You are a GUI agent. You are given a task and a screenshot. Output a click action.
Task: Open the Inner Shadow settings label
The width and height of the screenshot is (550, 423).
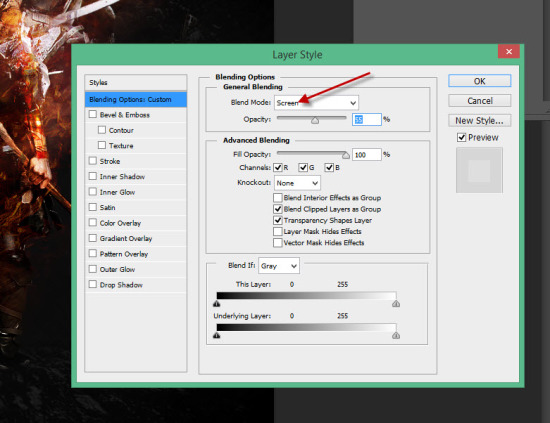(122, 176)
